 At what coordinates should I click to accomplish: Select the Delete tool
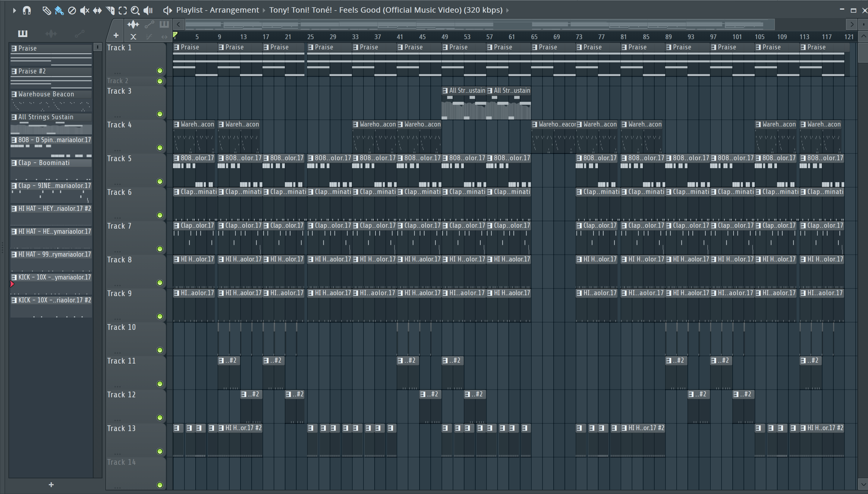72,11
